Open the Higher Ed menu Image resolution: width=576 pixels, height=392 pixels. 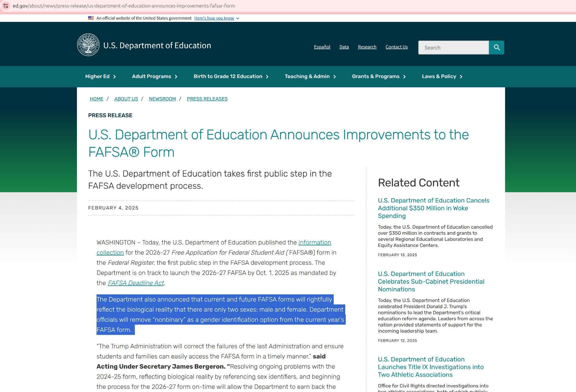(x=101, y=76)
